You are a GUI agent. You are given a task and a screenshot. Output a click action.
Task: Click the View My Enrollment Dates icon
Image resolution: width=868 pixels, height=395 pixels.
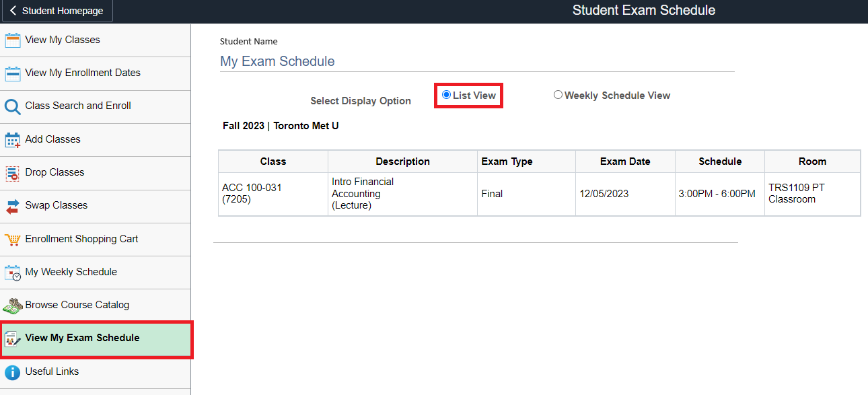pos(13,73)
